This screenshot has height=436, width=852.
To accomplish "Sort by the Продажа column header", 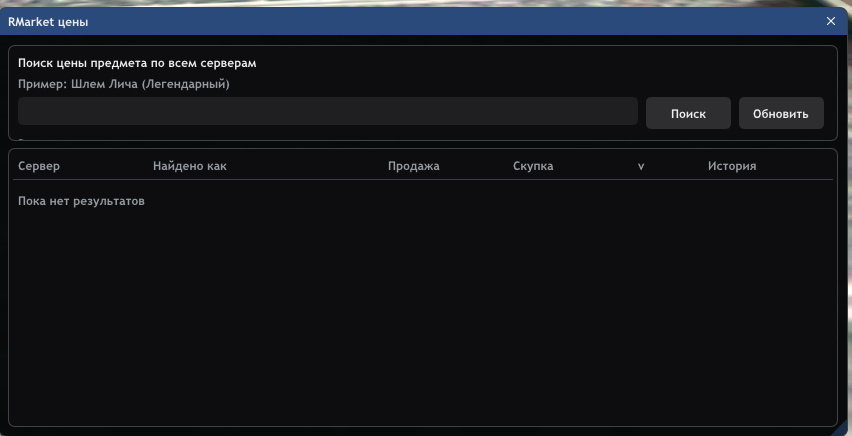I will tap(414, 166).
